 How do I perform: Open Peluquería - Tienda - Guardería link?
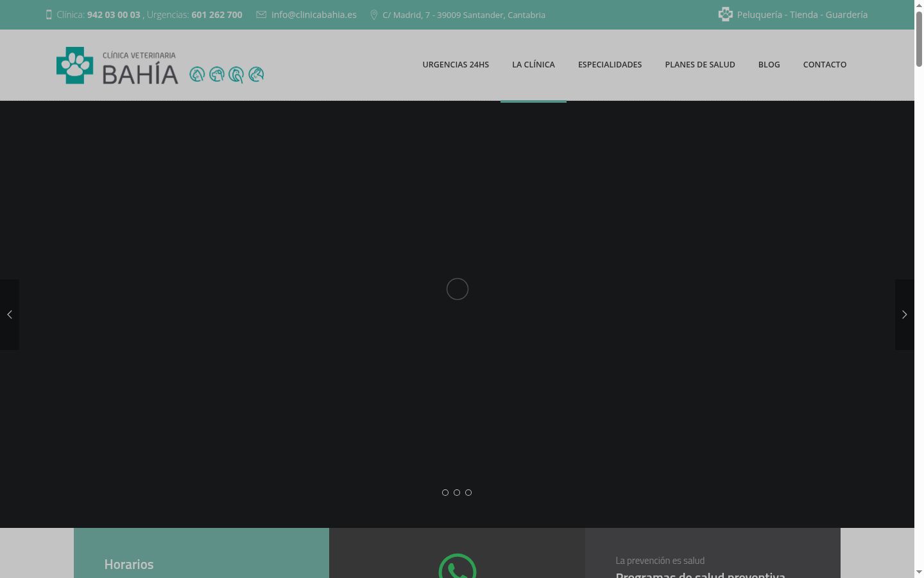pyautogui.click(x=802, y=15)
